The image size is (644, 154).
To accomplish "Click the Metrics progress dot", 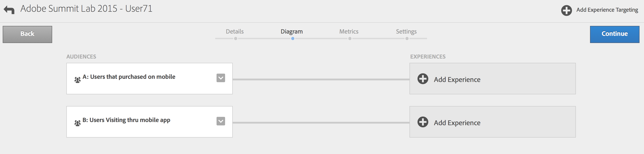I will [x=350, y=38].
